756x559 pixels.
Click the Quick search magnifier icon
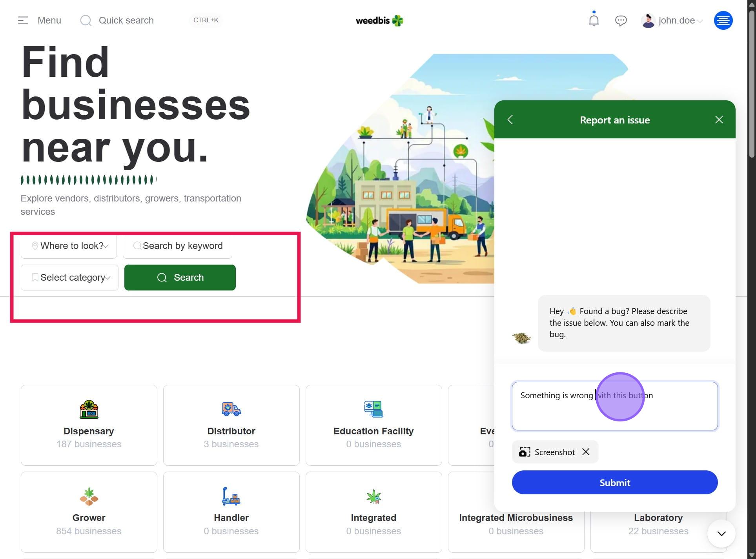(86, 20)
